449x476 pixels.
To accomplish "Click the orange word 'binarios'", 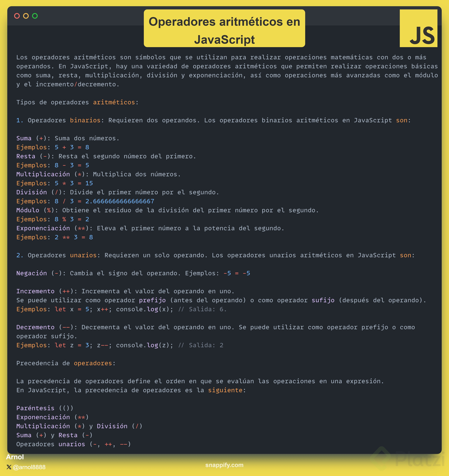I will (x=85, y=120).
